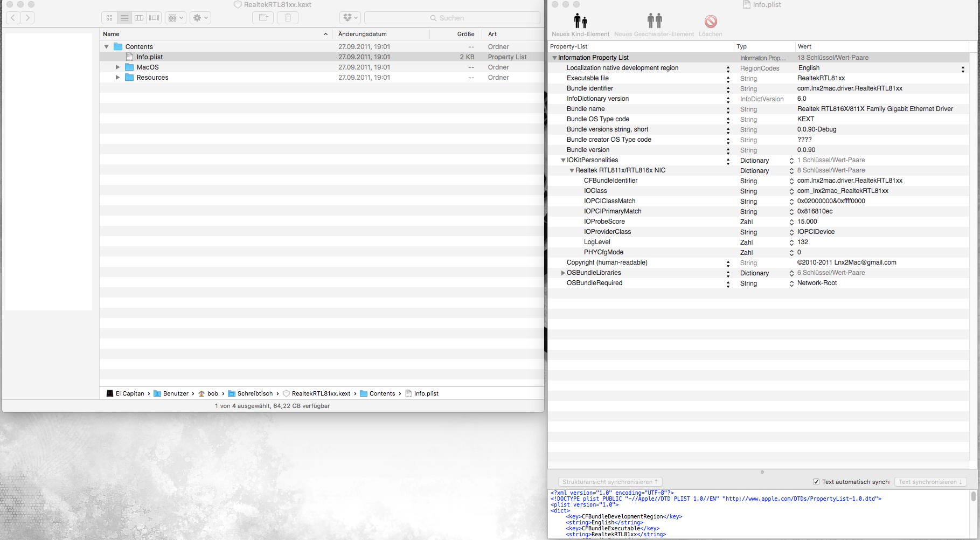Click RealtekRTL81xx.kext in the path bar
This screenshot has width=980, height=540.
(x=317, y=393)
